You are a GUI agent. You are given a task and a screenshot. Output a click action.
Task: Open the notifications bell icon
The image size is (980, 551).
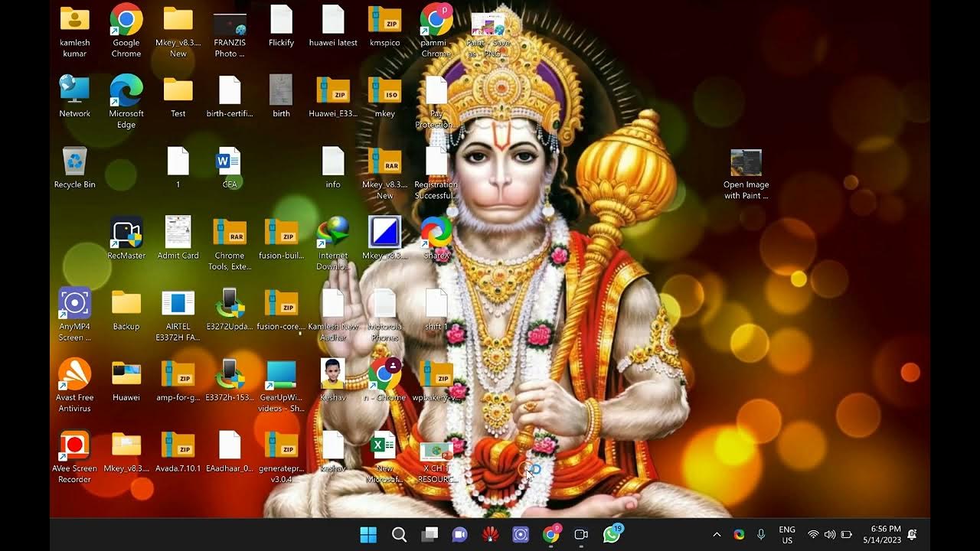pyautogui.click(x=913, y=534)
